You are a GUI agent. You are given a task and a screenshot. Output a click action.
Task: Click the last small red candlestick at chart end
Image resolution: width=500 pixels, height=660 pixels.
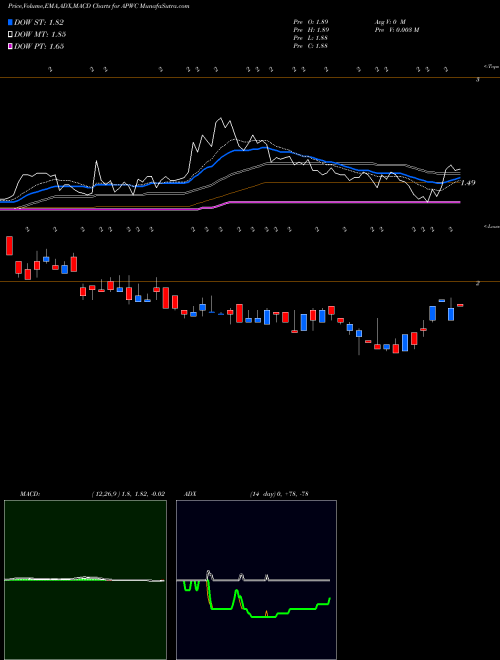click(x=460, y=305)
